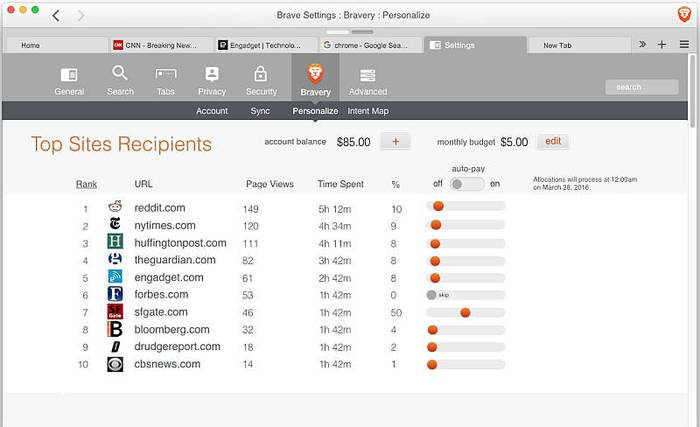Image resolution: width=700 pixels, height=427 pixels.
Task: Click the nytimes.com URL text
Action: tap(165, 225)
